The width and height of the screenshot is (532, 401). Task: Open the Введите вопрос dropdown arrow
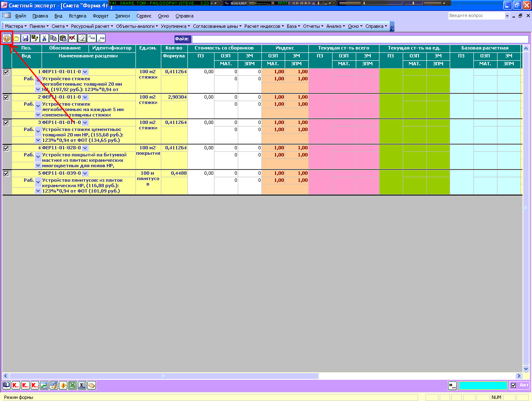coord(507,16)
